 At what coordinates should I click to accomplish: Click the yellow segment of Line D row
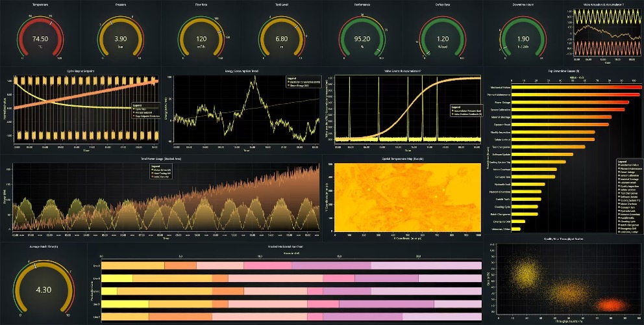point(125,304)
